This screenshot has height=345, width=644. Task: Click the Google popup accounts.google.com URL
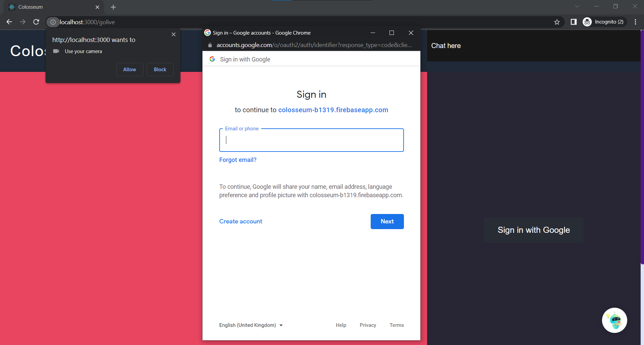click(x=314, y=45)
